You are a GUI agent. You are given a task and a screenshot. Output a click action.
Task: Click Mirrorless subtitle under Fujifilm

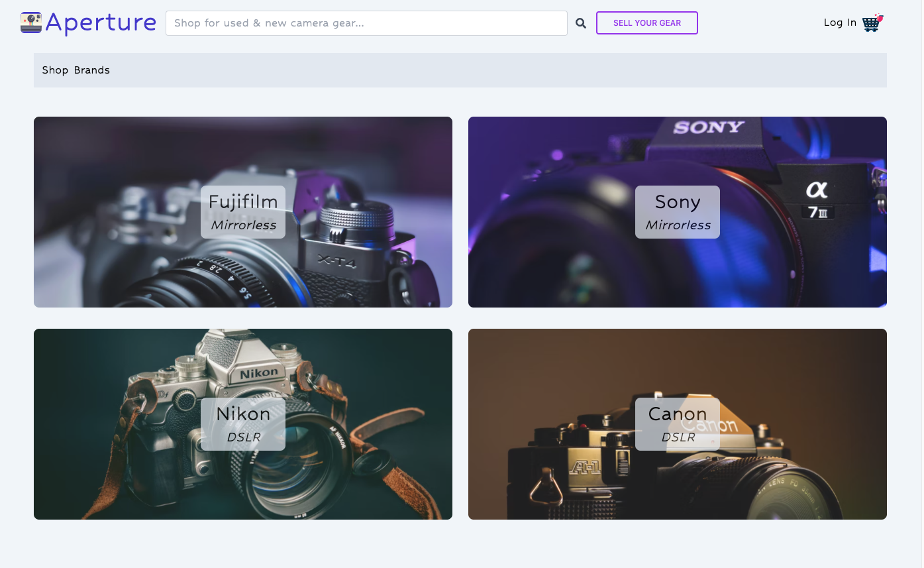(x=243, y=225)
